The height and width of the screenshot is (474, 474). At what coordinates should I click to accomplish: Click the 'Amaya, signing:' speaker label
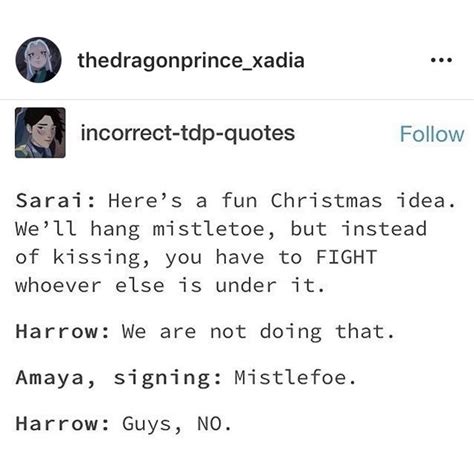[x=118, y=378]
